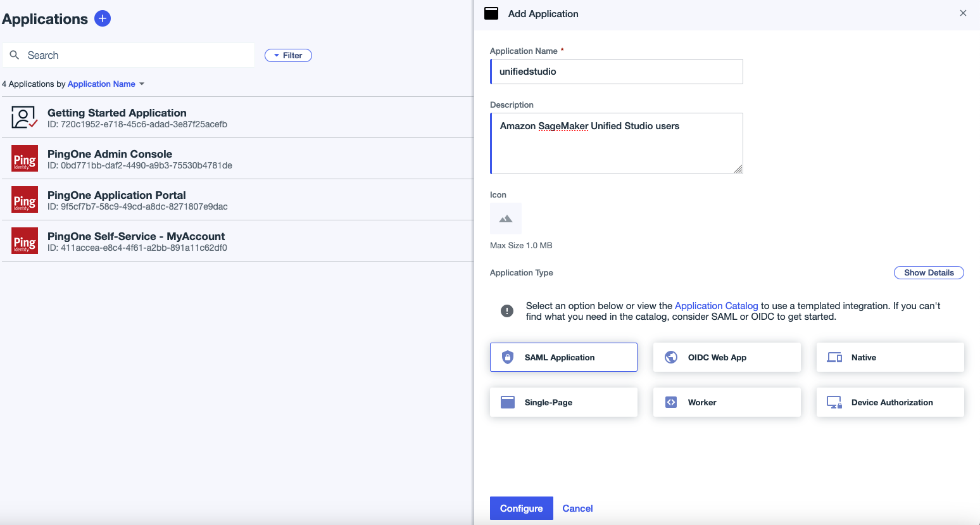Expand Show Details for application type

(x=928, y=272)
